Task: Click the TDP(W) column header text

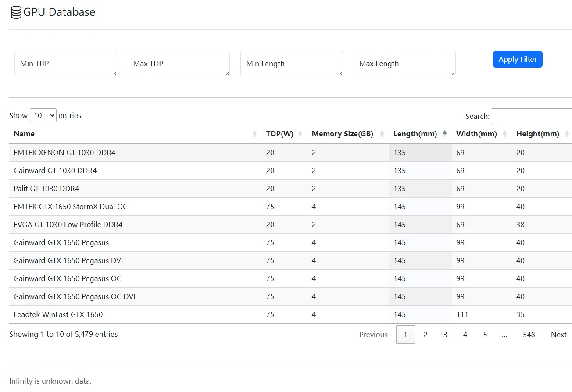Action: click(279, 134)
